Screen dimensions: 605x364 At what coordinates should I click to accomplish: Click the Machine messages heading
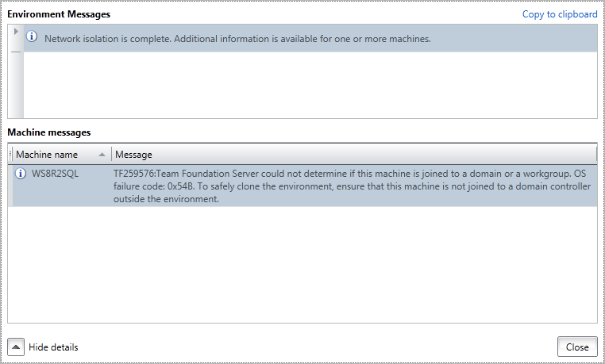[49, 132]
